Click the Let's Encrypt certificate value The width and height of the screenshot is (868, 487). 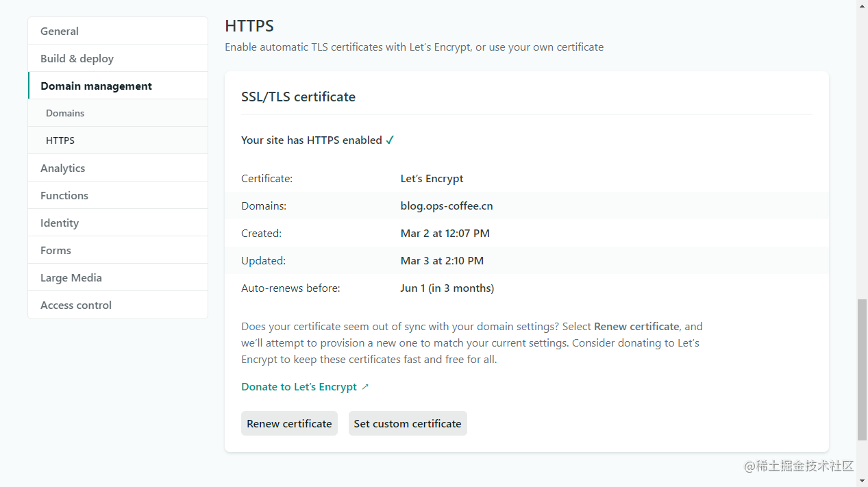pos(432,178)
